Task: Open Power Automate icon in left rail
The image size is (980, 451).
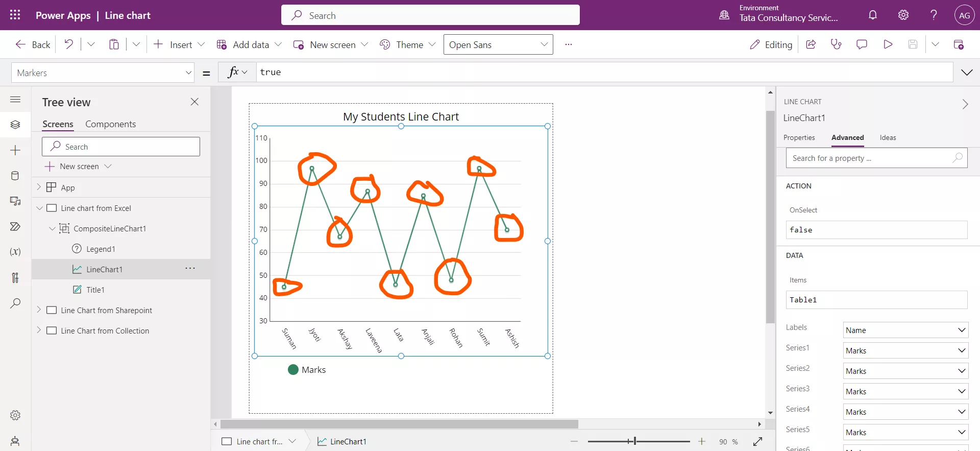Action: coord(15,226)
